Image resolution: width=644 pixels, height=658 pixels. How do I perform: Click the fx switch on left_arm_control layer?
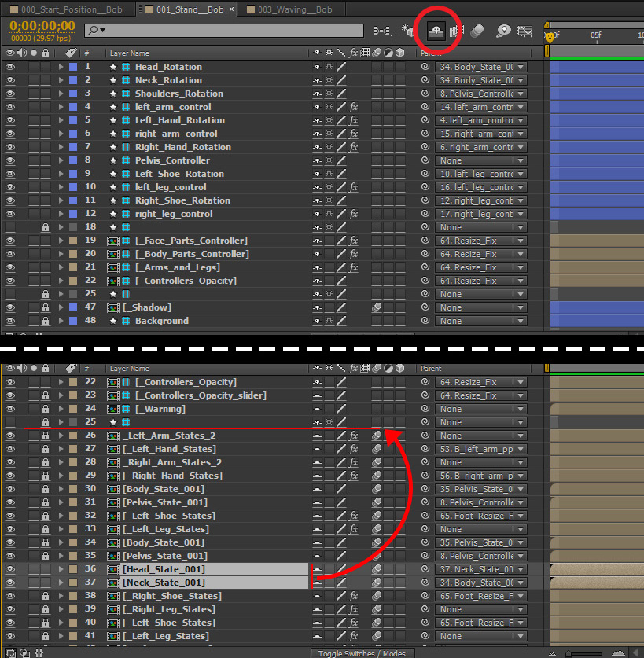pos(354,107)
